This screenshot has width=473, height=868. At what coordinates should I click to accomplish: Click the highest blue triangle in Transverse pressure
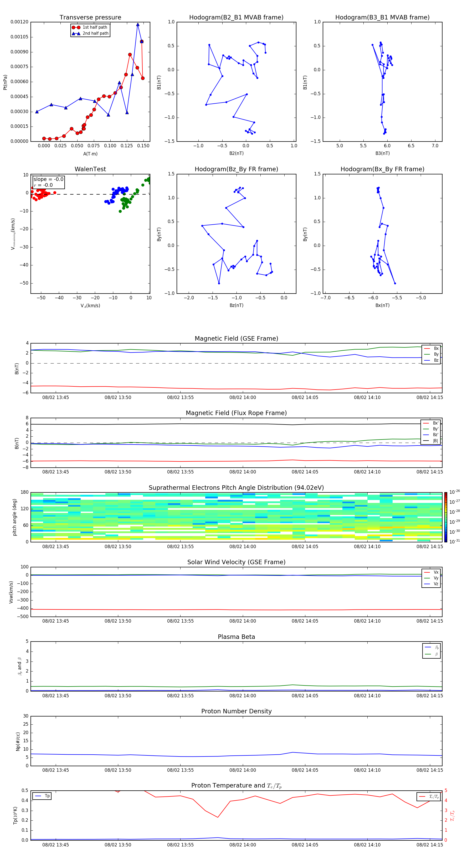pos(138,24)
